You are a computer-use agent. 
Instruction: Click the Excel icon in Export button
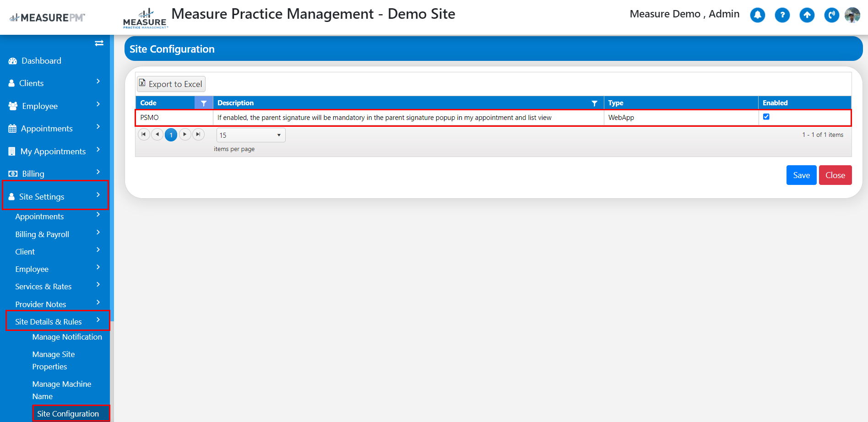click(x=142, y=83)
